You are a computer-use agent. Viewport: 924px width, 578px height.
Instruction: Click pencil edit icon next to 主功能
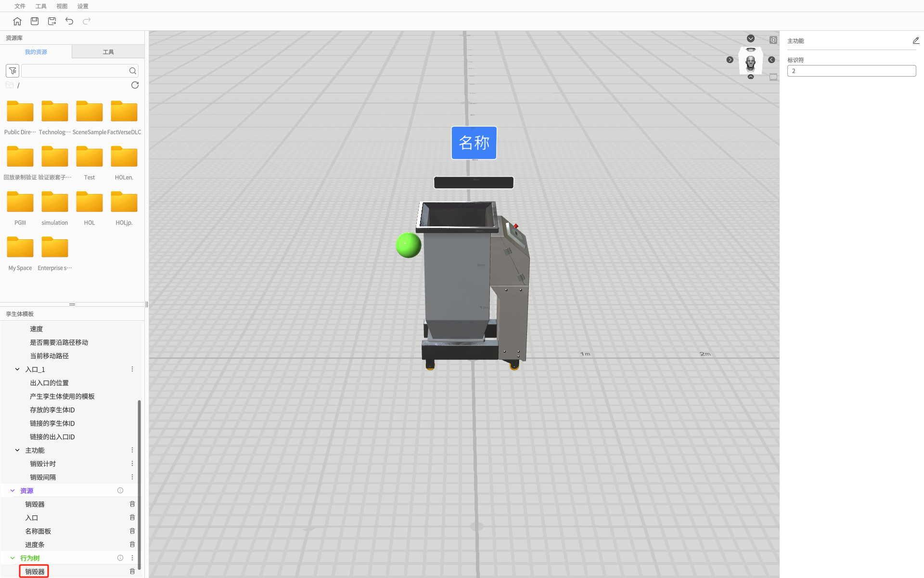[915, 41]
